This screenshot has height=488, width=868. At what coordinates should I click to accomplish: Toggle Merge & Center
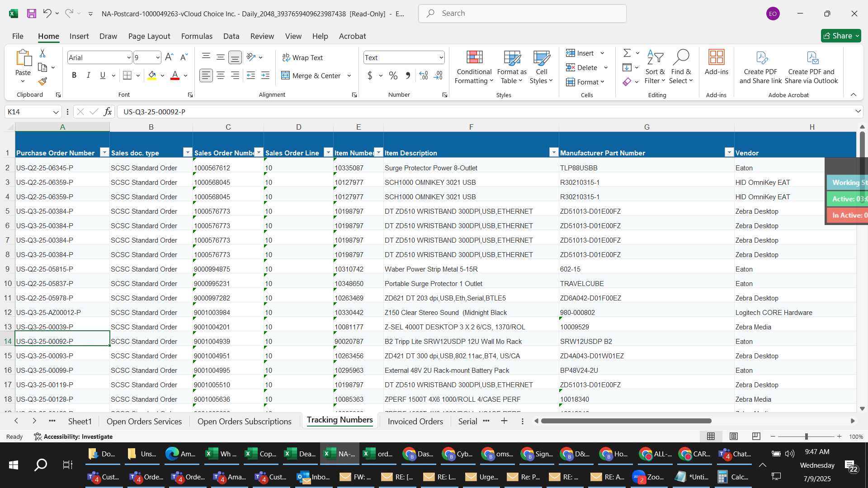click(x=311, y=75)
